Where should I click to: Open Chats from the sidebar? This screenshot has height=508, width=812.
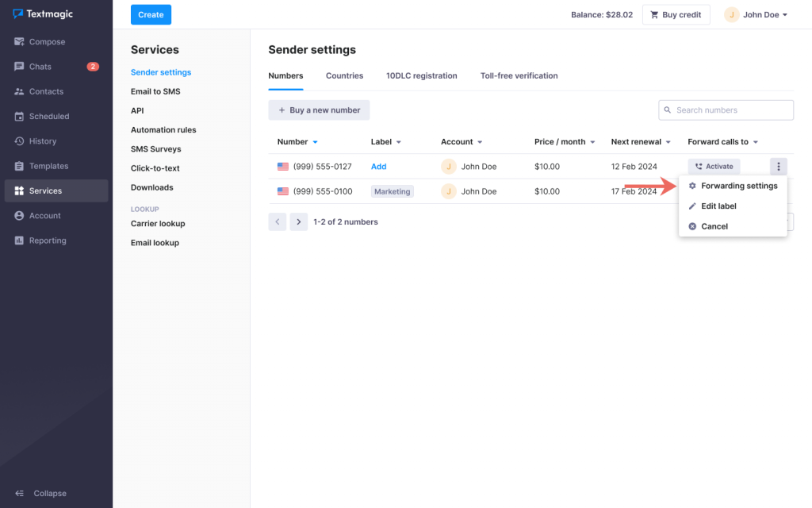click(40, 67)
